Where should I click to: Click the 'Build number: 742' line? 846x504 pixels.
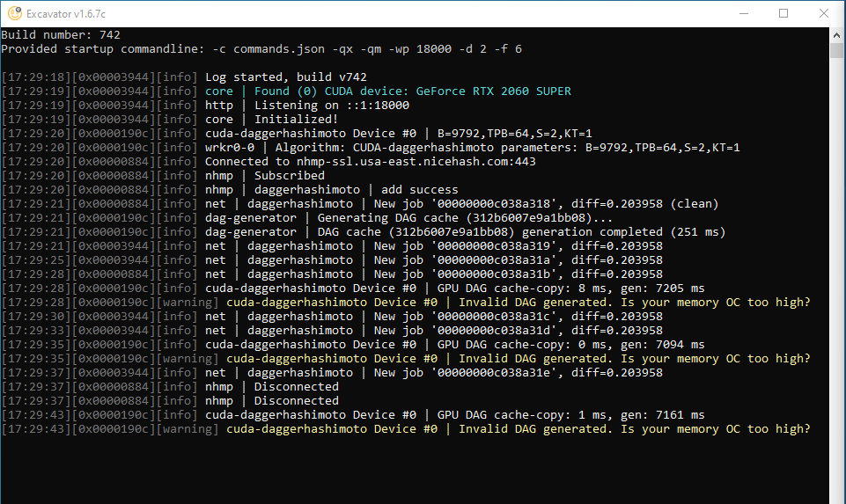61,35
